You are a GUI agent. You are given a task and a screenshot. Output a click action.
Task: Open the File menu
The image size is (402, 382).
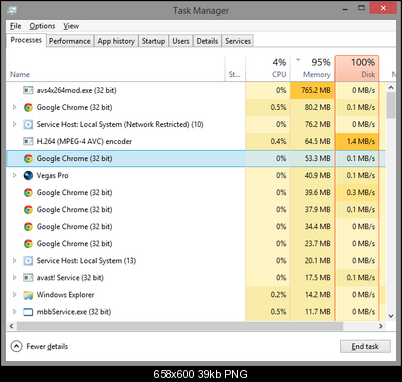(15, 26)
